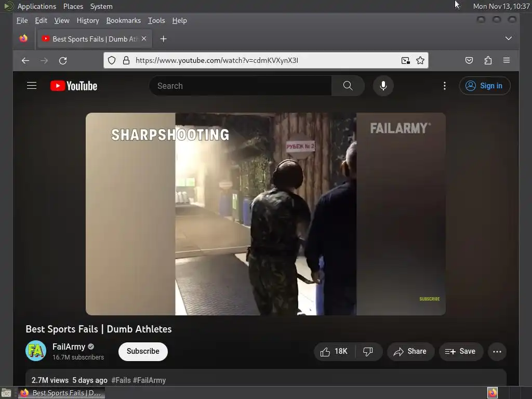Open the Bookmarks menu
Screen dimensions: 532x399
[124, 20]
